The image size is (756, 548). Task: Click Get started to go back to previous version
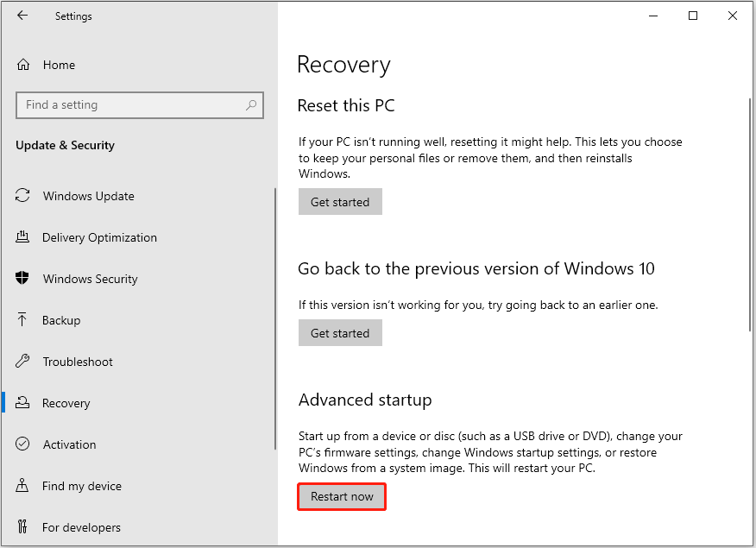340,332
